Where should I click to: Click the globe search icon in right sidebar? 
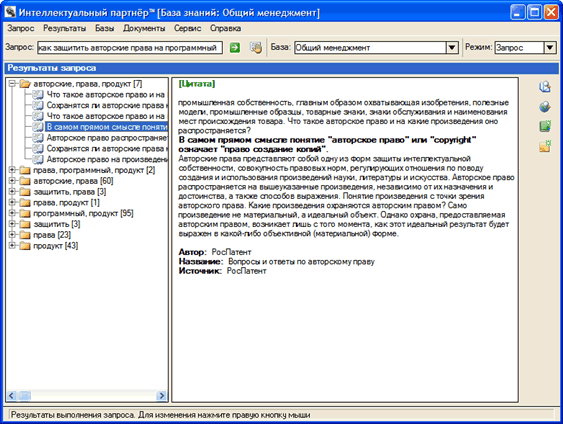545,107
